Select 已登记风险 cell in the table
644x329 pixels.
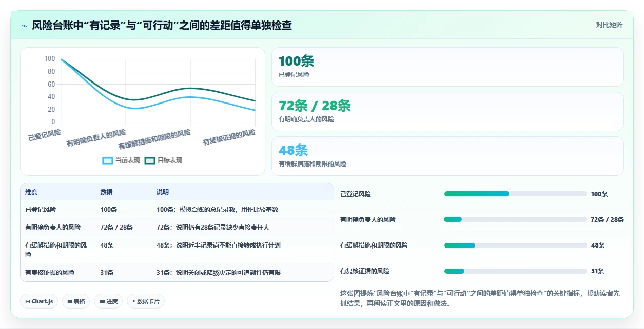click(x=41, y=210)
